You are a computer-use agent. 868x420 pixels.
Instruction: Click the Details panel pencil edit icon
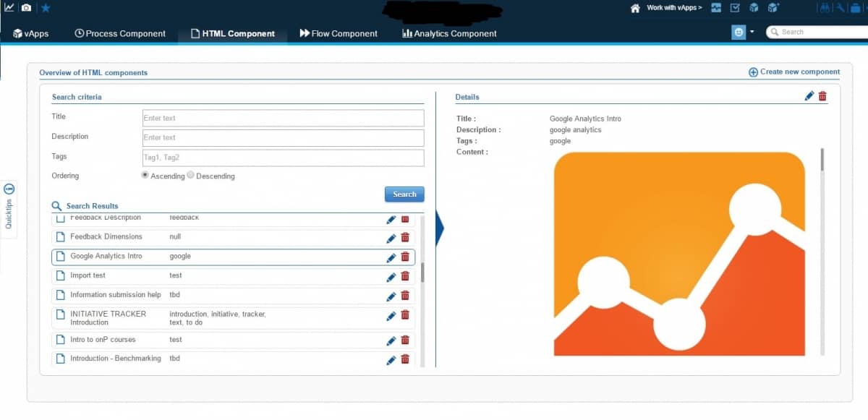[809, 96]
